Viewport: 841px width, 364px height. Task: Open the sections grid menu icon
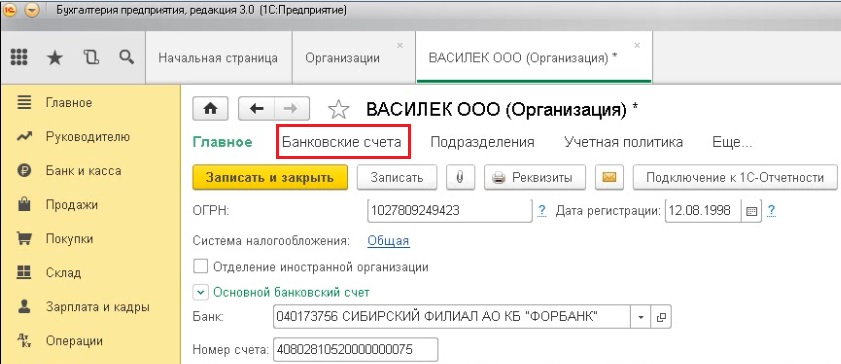[x=19, y=57]
